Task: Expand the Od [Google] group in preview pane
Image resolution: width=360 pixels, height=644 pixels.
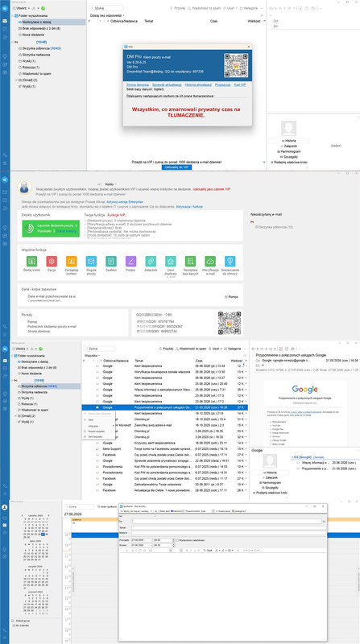Action: (x=292, y=456)
